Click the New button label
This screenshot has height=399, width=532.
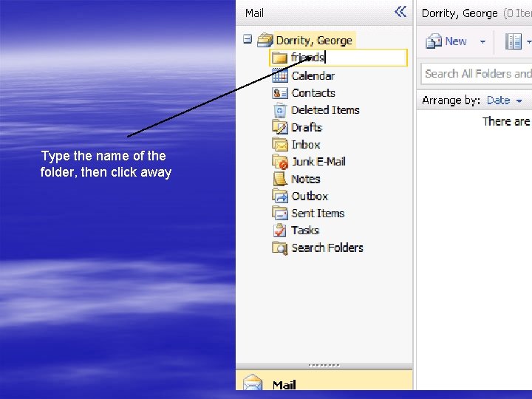[x=456, y=41]
